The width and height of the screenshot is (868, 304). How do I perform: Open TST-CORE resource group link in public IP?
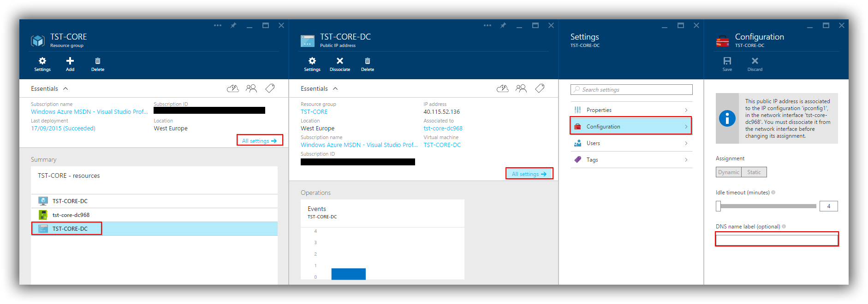[314, 112]
